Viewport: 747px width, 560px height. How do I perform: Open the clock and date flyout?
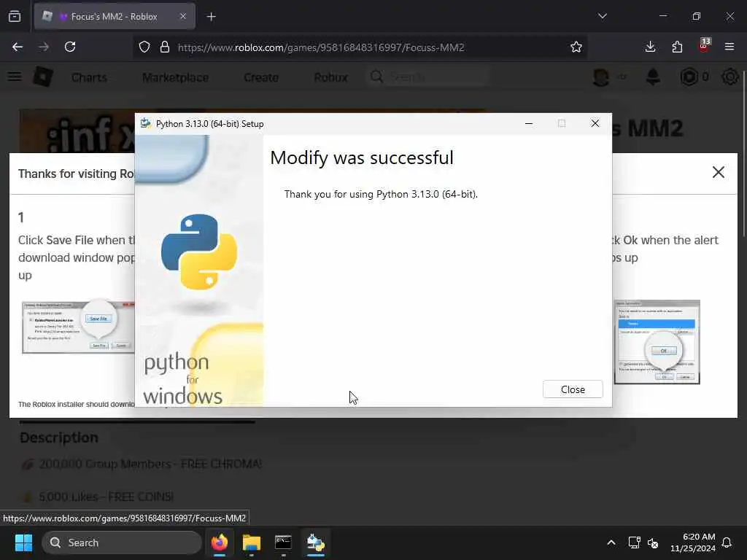[693, 542]
